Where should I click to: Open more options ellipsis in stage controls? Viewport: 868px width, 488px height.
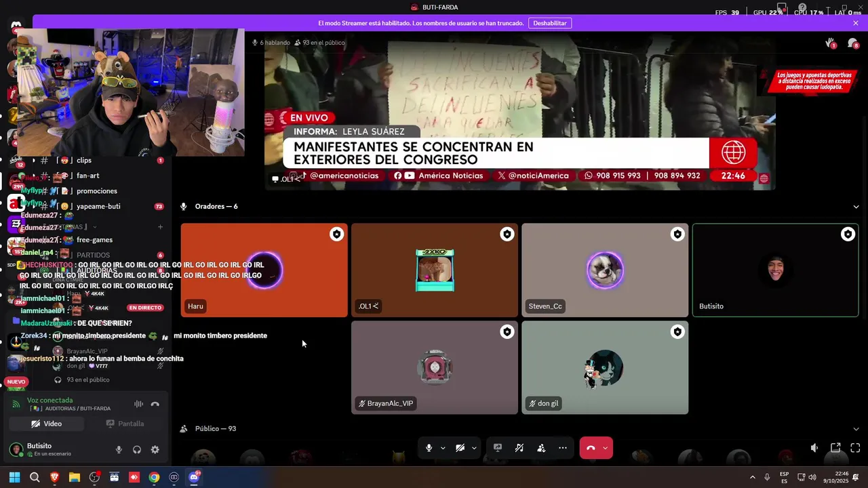(x=563, y=448)
